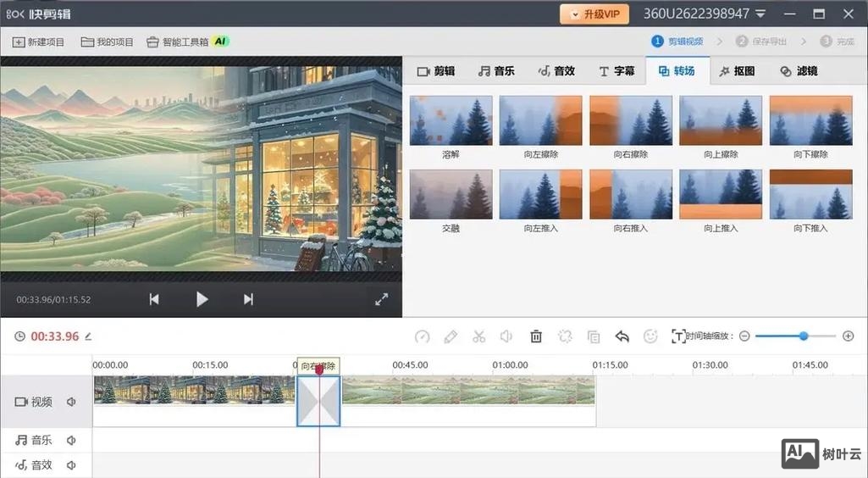Choose the 向上擦除 transition
868x478 pixels.
pos(721,120)
